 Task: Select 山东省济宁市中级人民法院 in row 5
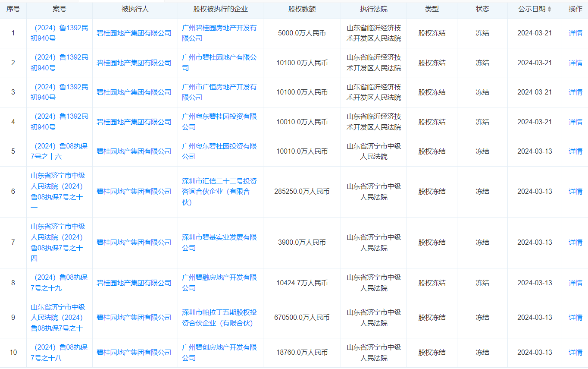point(374,151)
